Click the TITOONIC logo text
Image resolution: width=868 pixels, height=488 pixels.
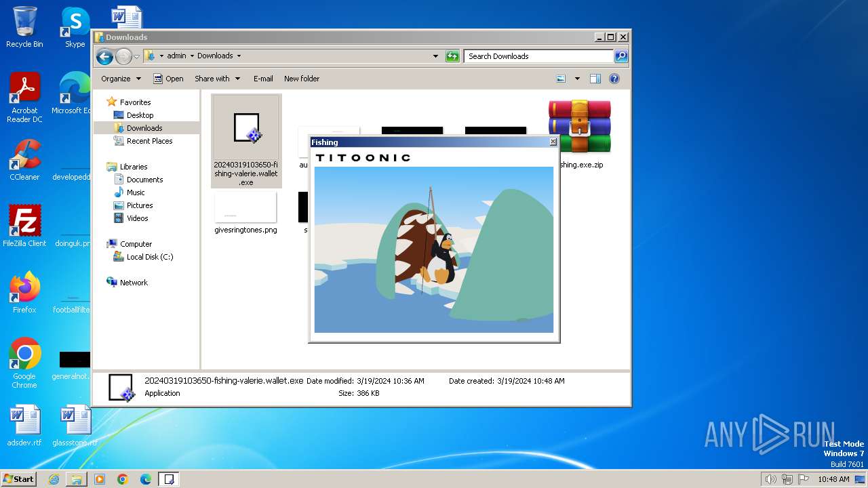coord(363,158)
